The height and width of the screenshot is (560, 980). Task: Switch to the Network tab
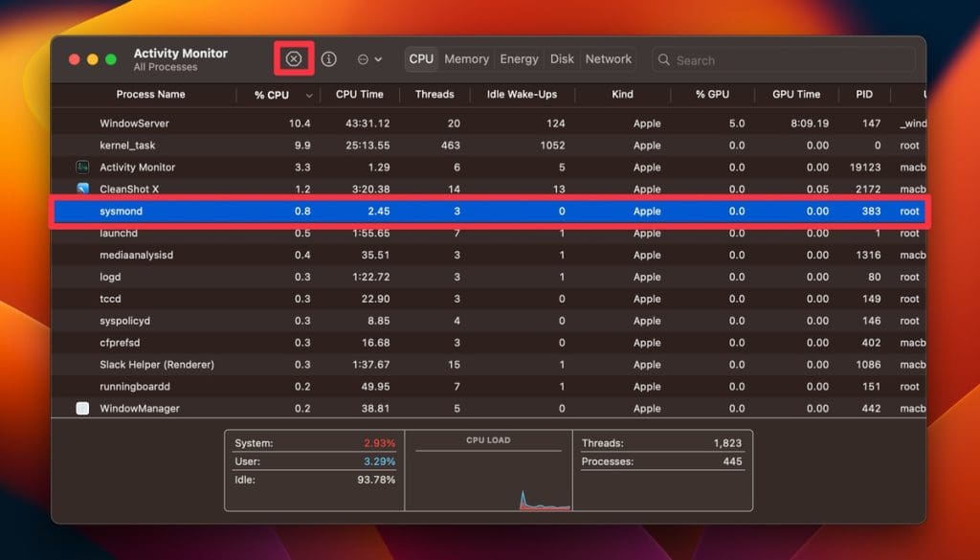pyautogui.click(x=608, y=58)
